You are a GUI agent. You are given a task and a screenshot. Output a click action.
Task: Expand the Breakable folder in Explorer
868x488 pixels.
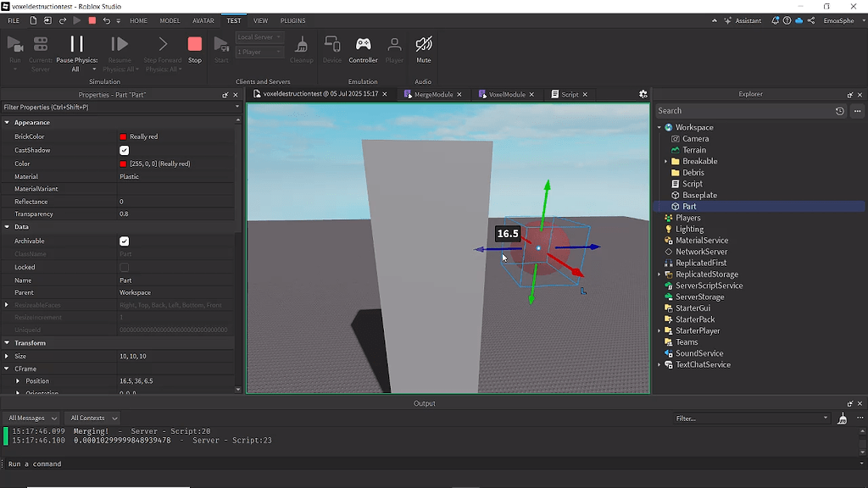(x=666, y=161)
